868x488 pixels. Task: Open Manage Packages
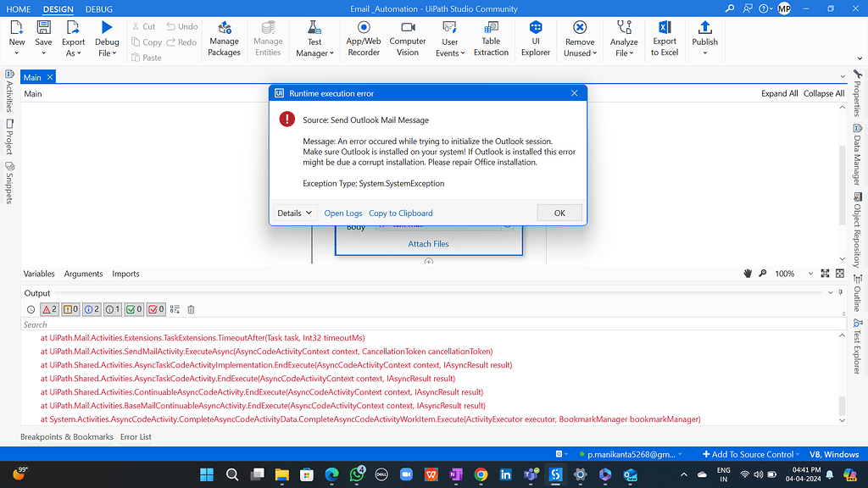[x=224, y=38]
